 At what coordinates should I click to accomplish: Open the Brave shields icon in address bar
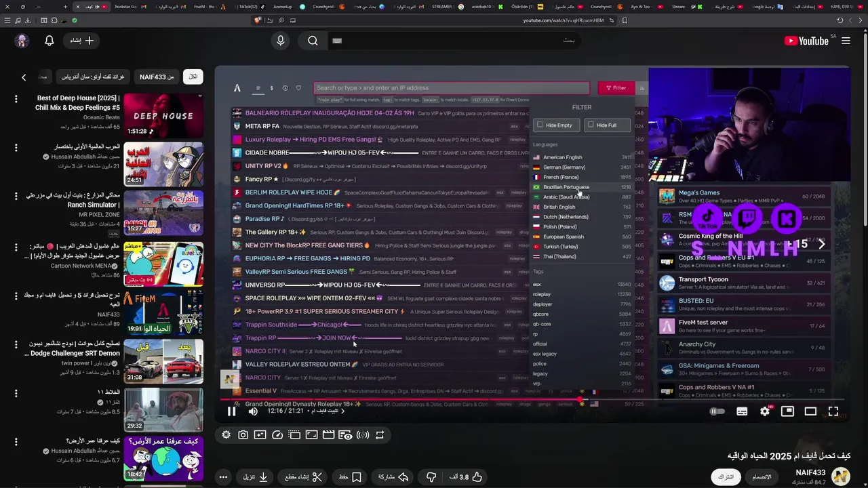(x=258, y=20)
